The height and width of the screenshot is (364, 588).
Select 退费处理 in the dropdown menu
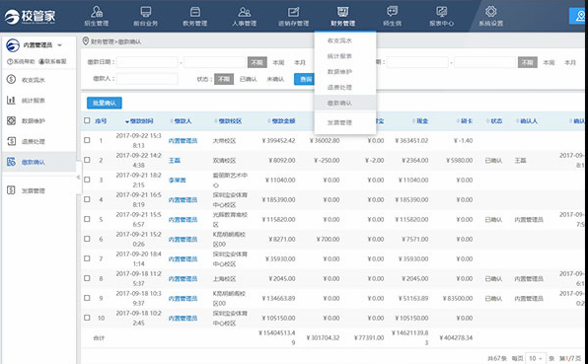click(x=339, y=88)
